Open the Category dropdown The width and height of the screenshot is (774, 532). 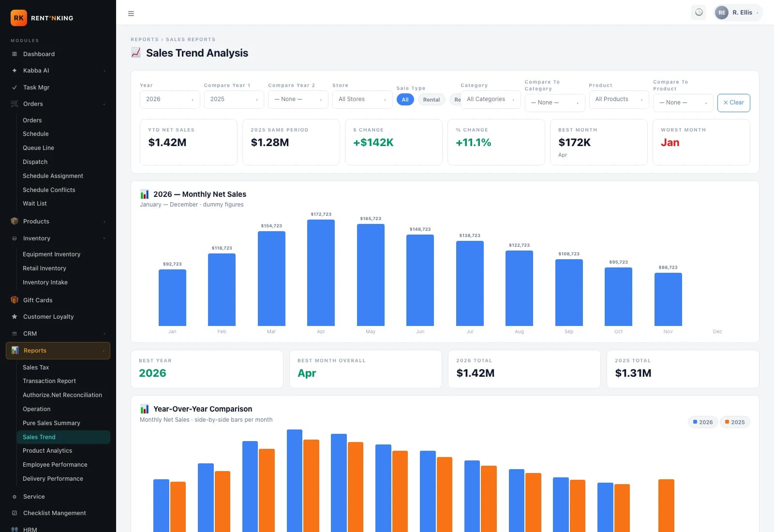pyautogui.click(x=491, y=99)
